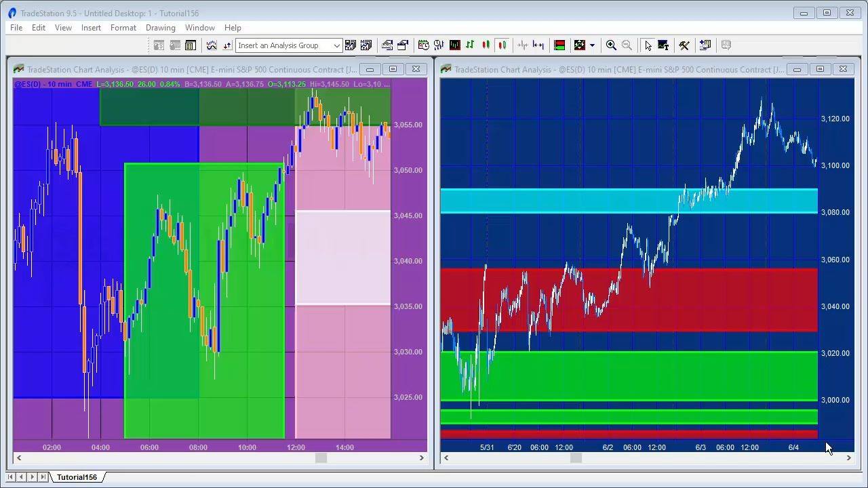Select the Tutorial156 workspace tab

(77, 477)
